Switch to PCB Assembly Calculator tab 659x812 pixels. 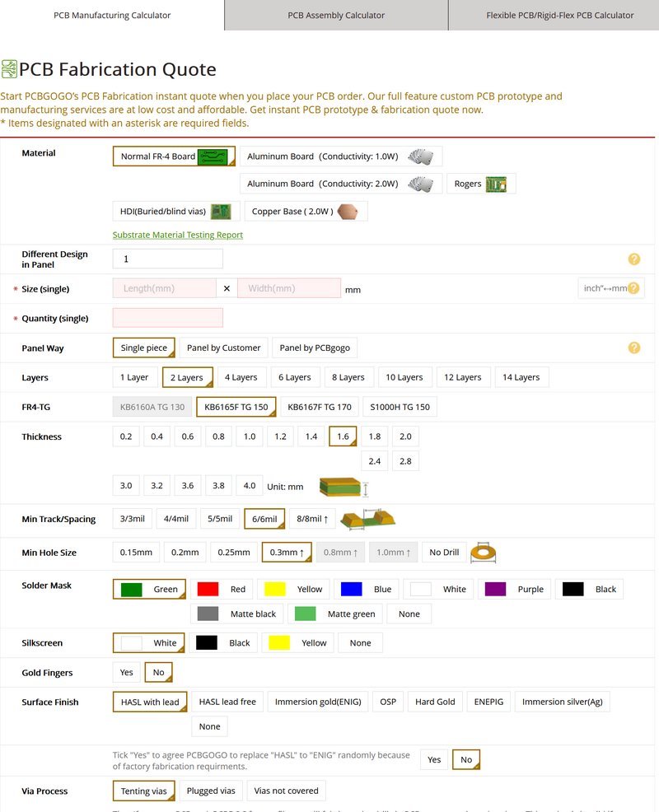tap(336, 16)
